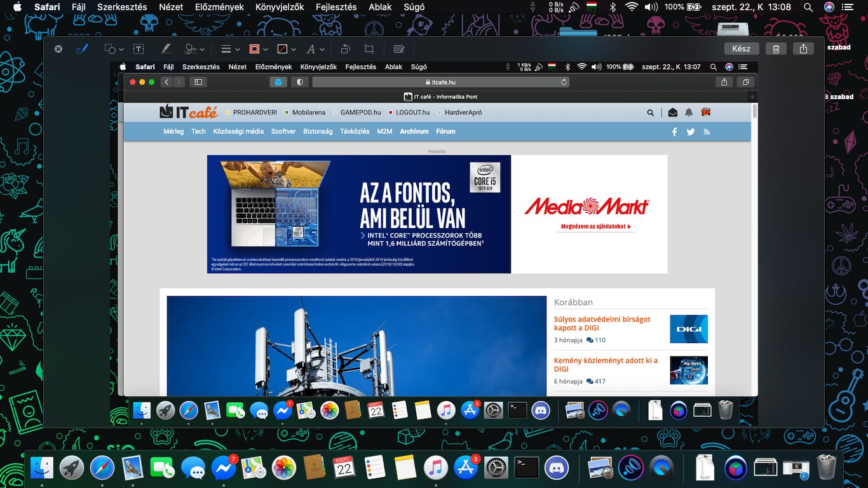This screenshot has width=868, height=488.
Task: Click the back arrow in captured Safari toolbar
Action: [166, 82]
